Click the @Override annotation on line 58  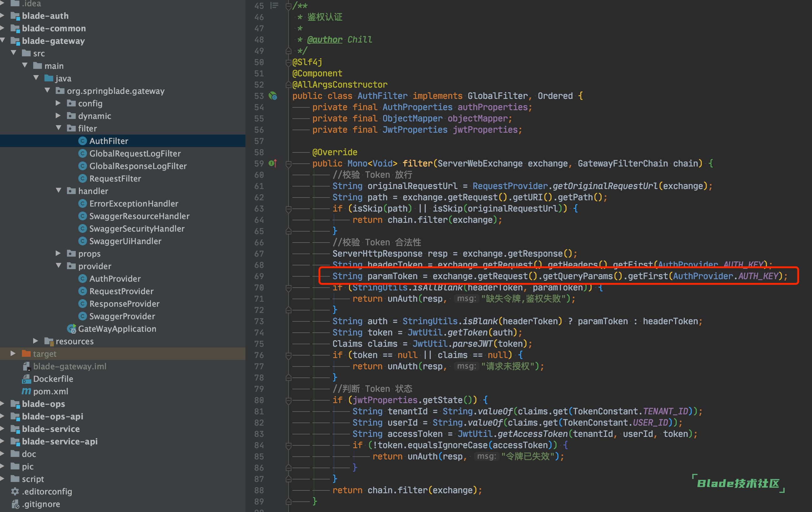click(x=335, y=152)
